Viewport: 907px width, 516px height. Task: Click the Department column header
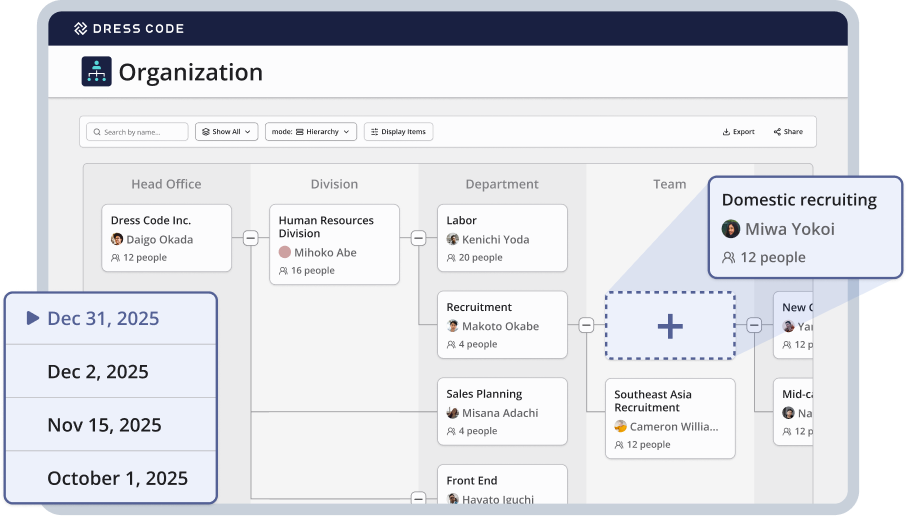(x=502, y=184)
